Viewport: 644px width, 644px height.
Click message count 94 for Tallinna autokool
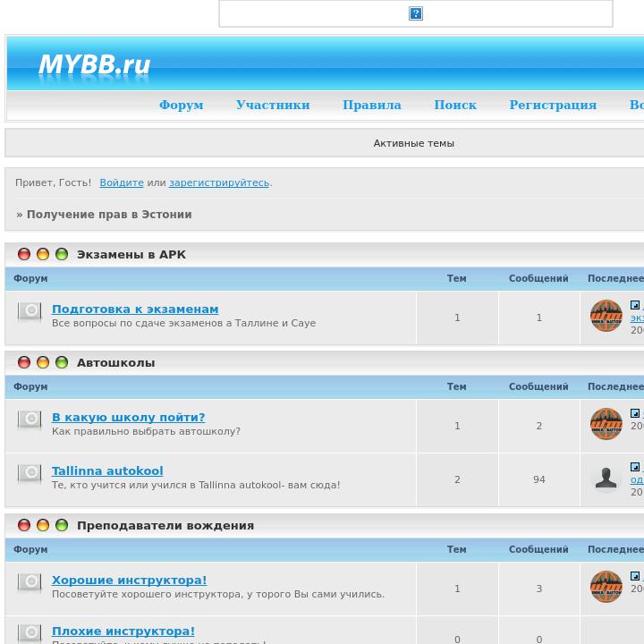pos(538,479)
